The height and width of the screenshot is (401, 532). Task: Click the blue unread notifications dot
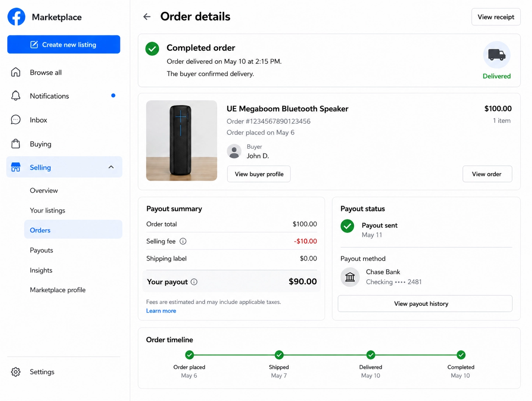(113, 95)
